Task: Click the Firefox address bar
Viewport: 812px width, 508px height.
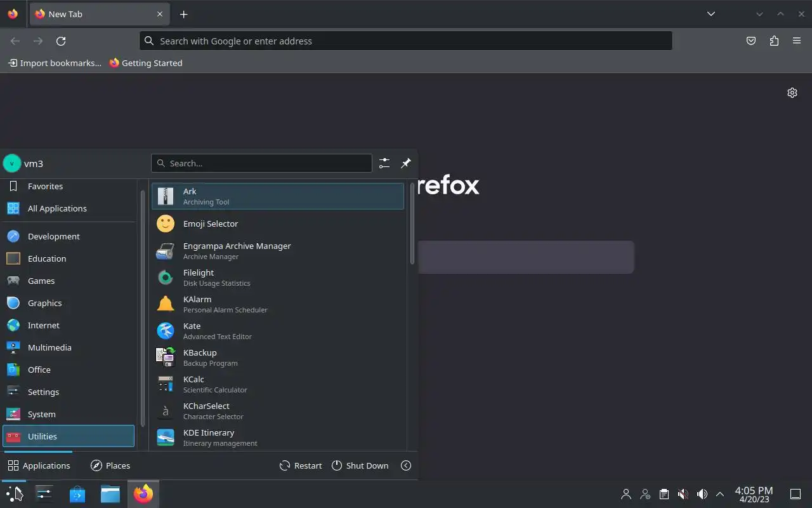Action: pos(406,41)
